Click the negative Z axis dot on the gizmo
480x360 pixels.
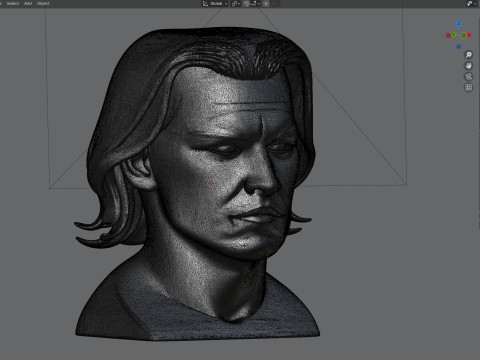[459, 47]
